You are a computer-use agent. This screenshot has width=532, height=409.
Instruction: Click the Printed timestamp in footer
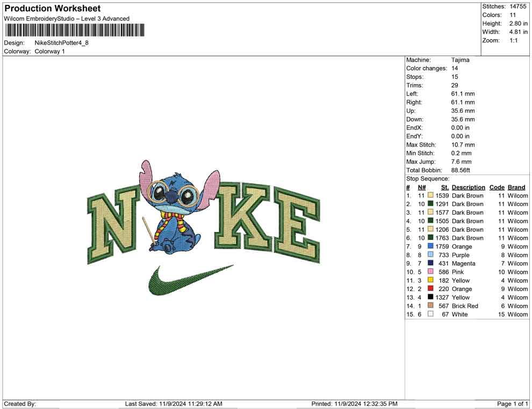(354, 404)
